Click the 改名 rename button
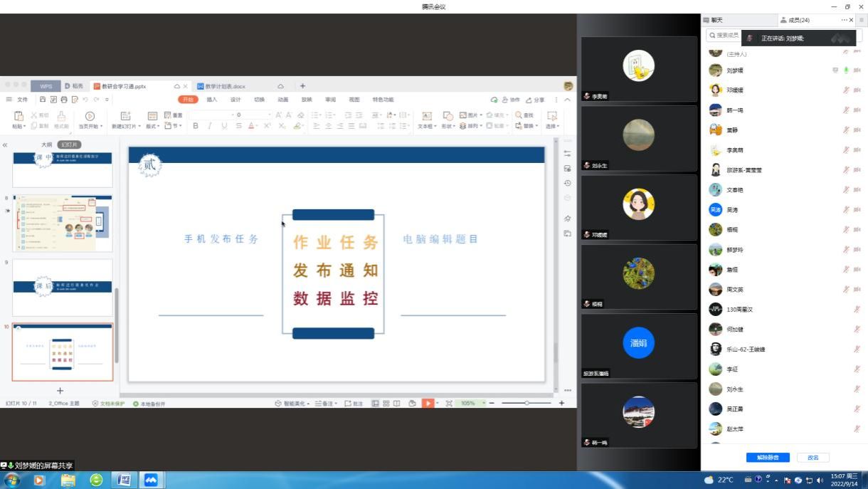This screenshot has width=868, height=489. pos(813,457)
